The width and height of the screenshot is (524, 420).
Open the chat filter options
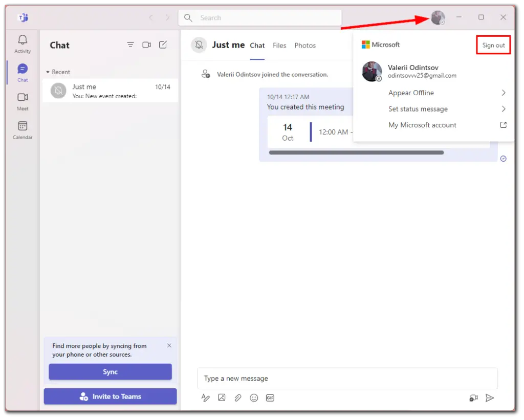(130, 45)
